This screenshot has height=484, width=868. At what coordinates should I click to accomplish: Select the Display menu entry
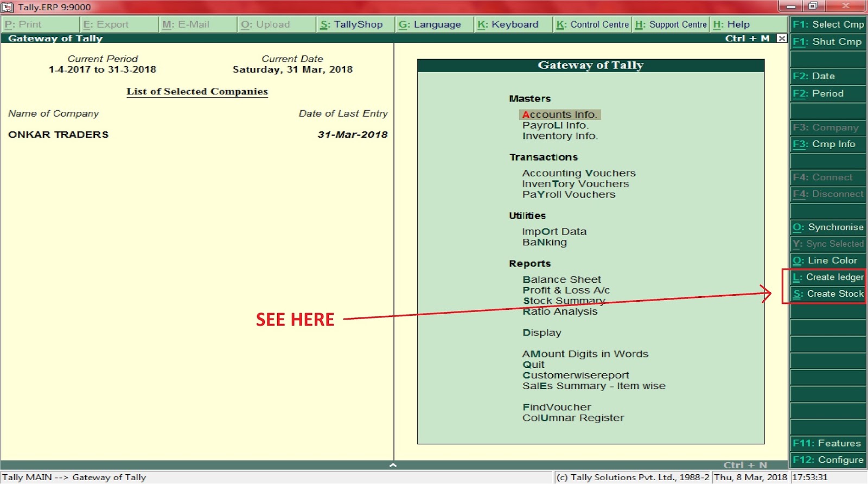click(x=542, y=333)
